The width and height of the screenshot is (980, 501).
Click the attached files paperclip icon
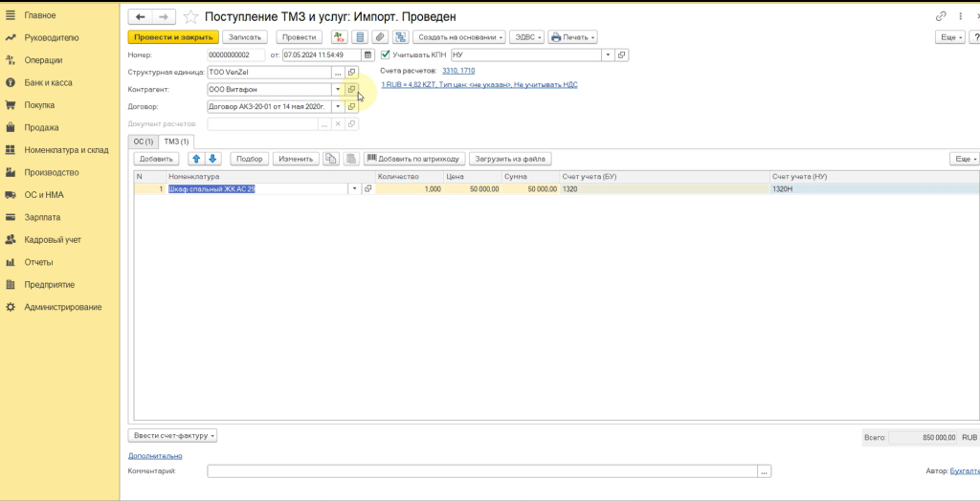pos(380,37)
